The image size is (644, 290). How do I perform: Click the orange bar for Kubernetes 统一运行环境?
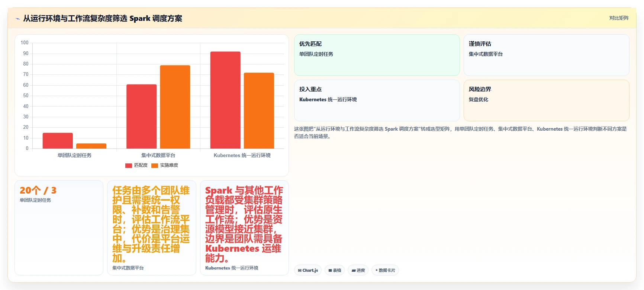pyautogui.click(x=259, y=111)
